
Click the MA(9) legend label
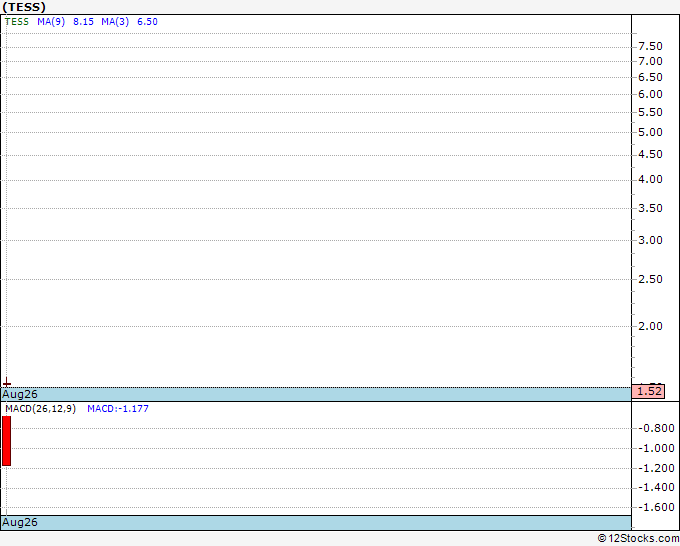(51, 22)
